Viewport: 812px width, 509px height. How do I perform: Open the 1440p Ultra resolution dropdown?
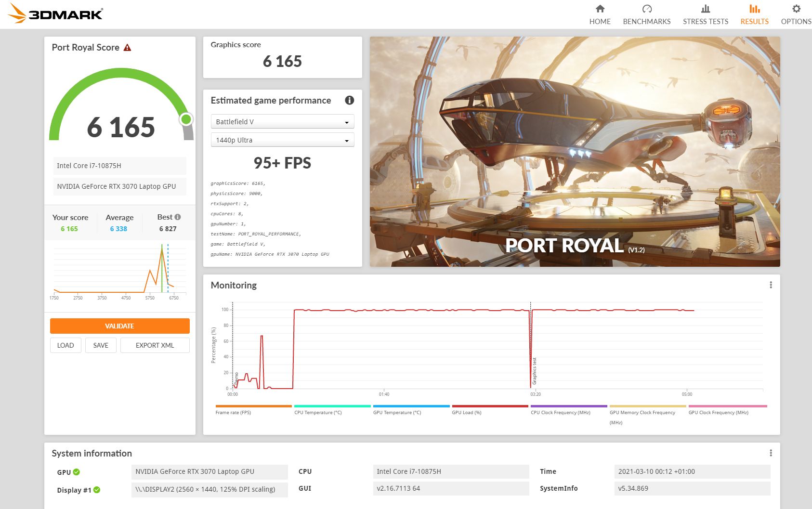point(282,140)
